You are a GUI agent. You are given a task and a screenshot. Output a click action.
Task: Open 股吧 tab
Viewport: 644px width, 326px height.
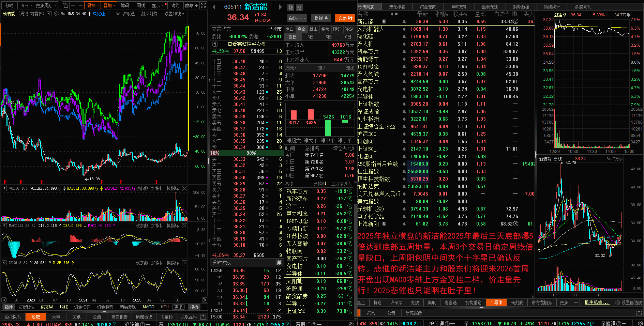point(35,317)
